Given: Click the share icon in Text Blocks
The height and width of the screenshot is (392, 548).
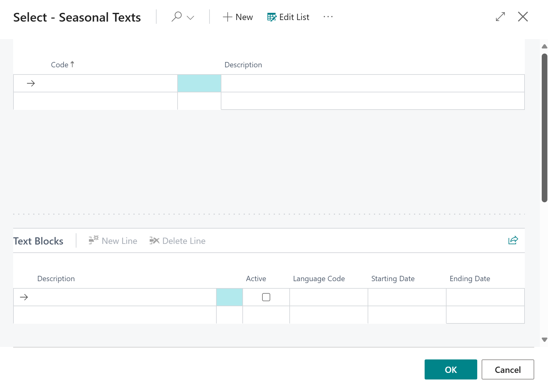Looking at the screenshot, I should [513, 240].
